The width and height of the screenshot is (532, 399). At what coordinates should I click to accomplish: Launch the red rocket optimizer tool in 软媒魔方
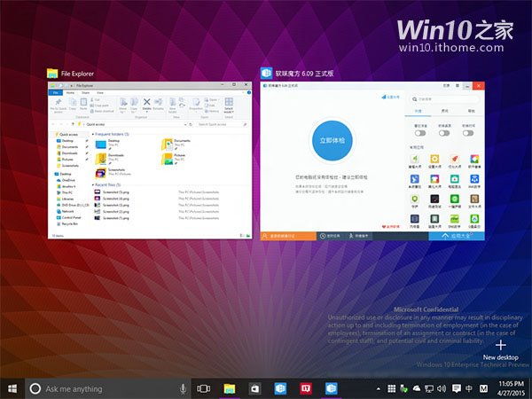click(x=454, y=159)
